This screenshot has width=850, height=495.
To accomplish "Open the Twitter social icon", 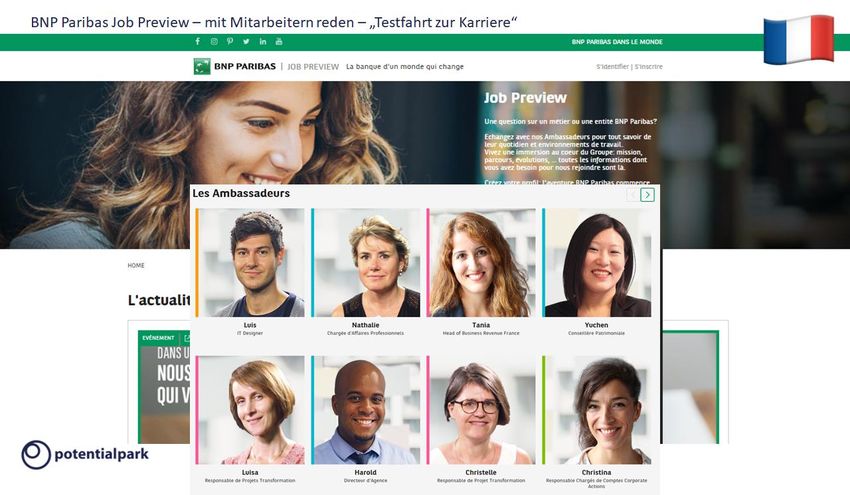I will pos(246,41).
